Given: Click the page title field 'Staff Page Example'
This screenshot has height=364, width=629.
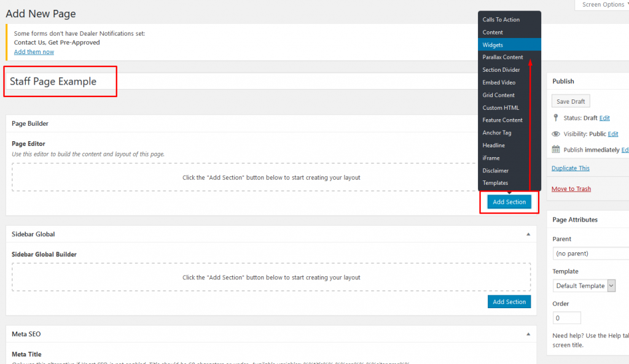Looking at the screenshot, I should pos(241,82).
